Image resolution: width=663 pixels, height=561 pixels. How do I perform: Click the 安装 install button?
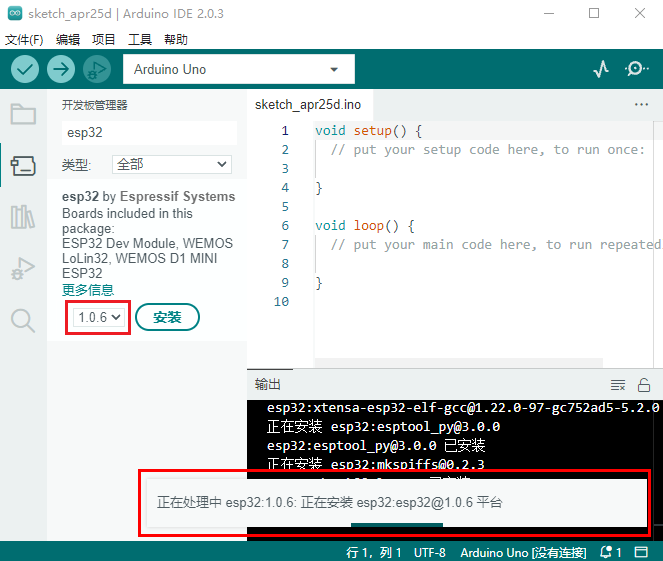[167, 317]
